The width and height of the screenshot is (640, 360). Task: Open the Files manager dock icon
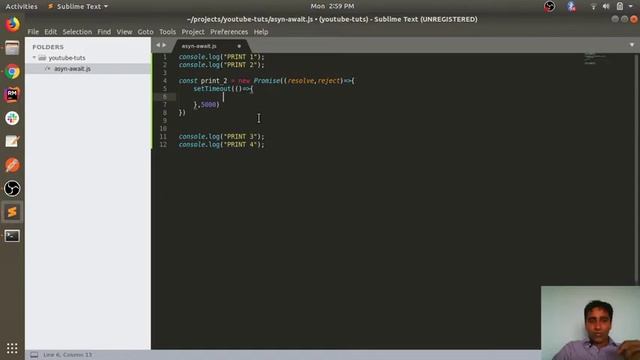tap(12, 48)
